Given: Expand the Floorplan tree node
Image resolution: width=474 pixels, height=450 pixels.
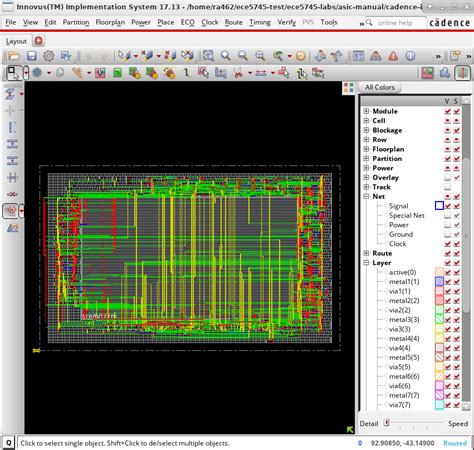Looking at the screenshot, I should [x=366, y=149].
